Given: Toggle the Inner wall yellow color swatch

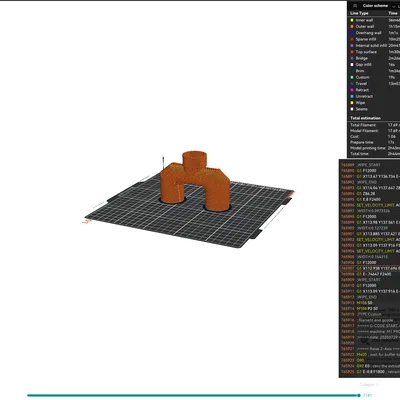Looking at the screenshot, I should pos(352,20).
